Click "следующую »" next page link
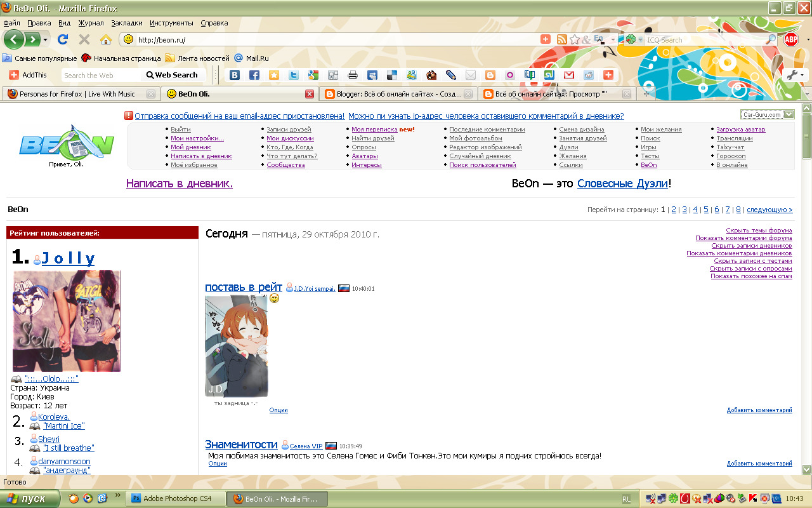This screenshot has width=812, height=508. coord(769,210)
